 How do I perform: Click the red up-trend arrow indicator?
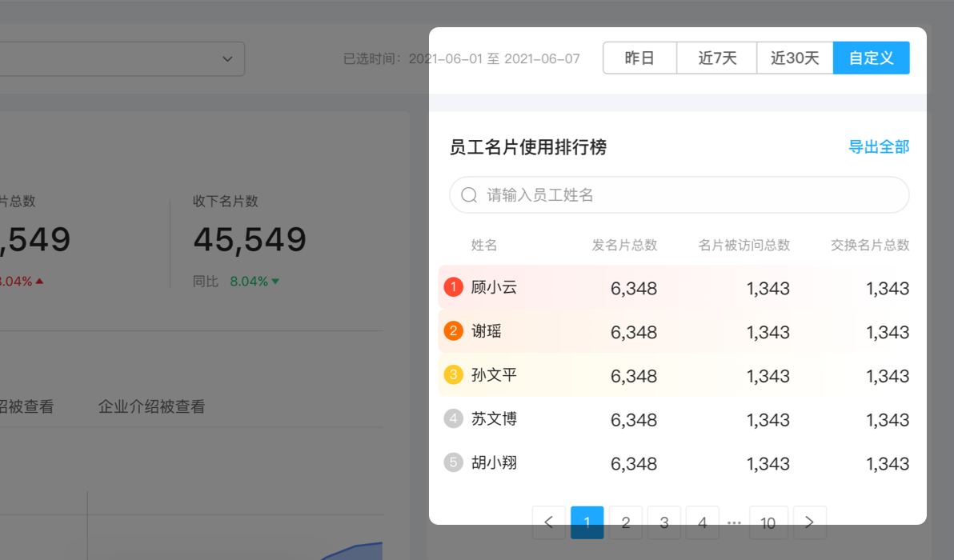[39, 281]
